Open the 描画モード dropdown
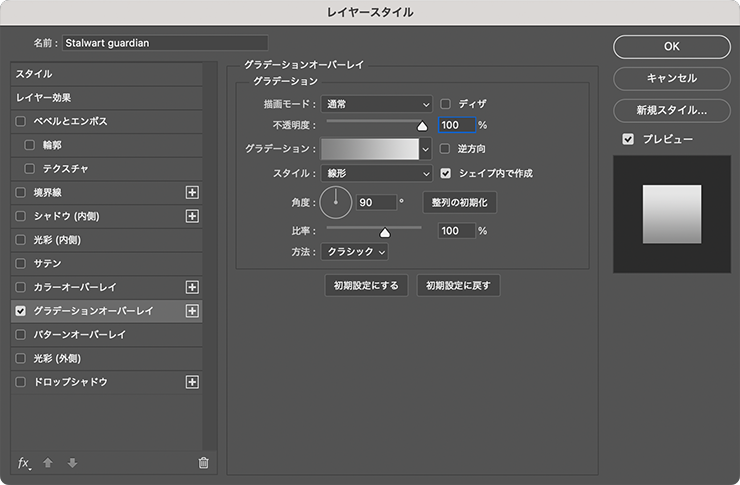The width and height of the screenshot is (740, 485). point(377,103)
